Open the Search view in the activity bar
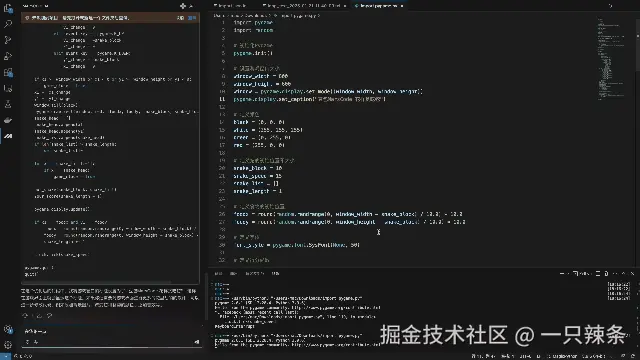 tap(8, 24)
